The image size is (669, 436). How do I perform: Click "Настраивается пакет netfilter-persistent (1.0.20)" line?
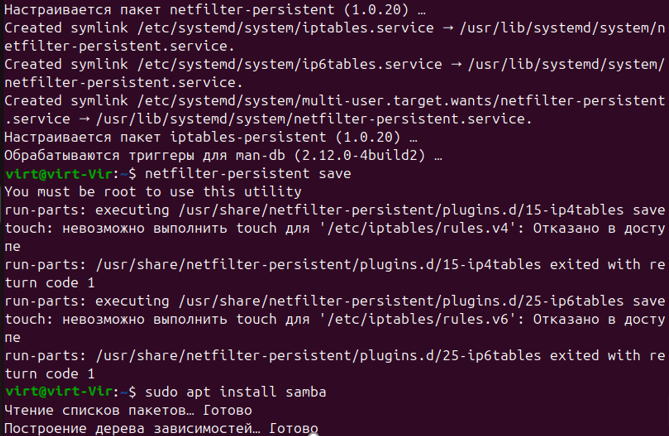pyautogui.click(x=215, y=10)
